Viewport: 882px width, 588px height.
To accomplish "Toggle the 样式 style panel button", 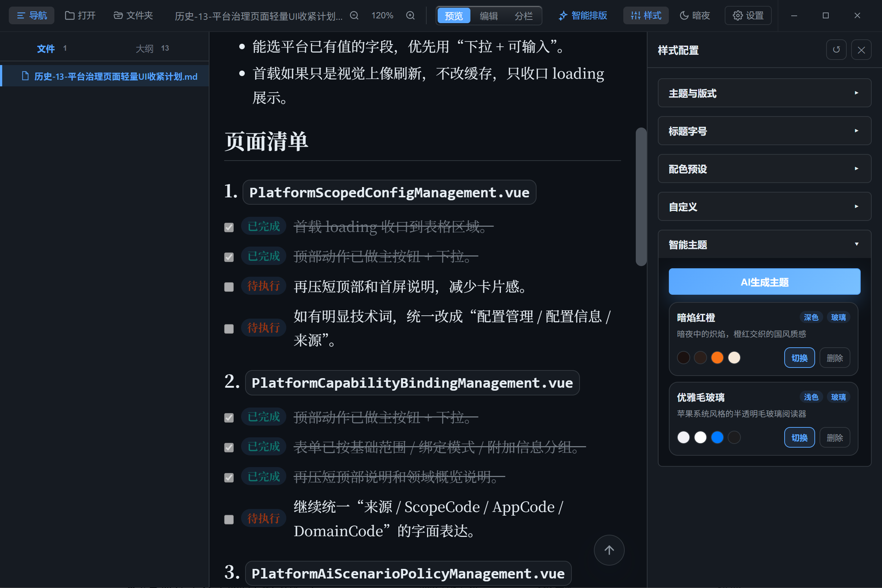I will point(646,15).
